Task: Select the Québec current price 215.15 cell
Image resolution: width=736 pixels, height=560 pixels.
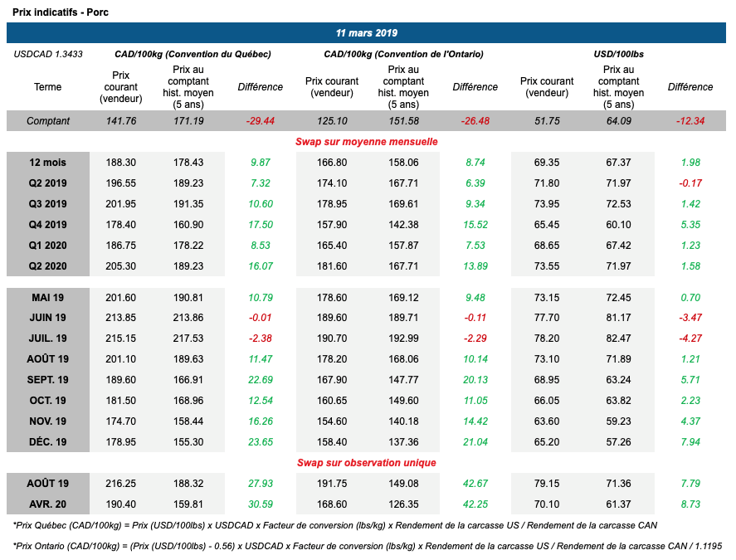Action: 120,338
